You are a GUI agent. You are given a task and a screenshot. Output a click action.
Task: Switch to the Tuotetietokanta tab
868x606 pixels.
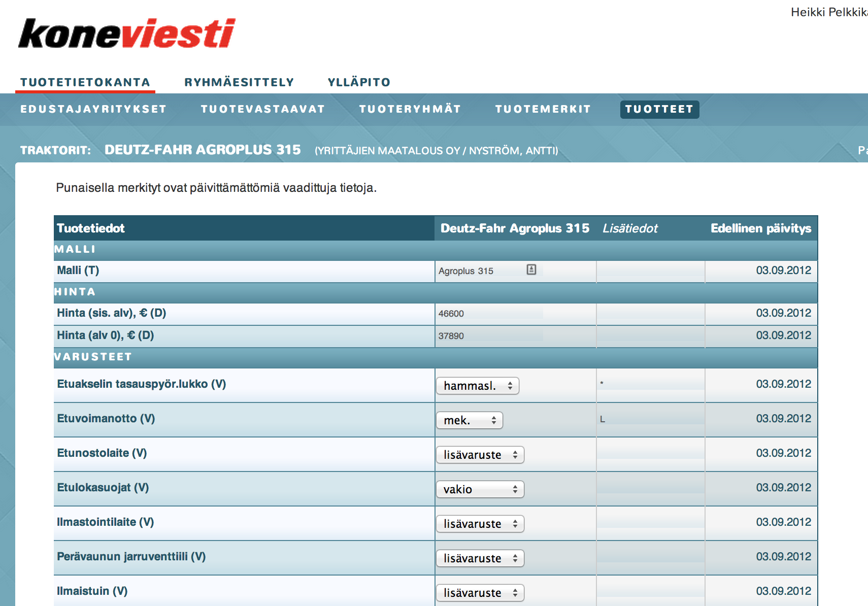85,82
